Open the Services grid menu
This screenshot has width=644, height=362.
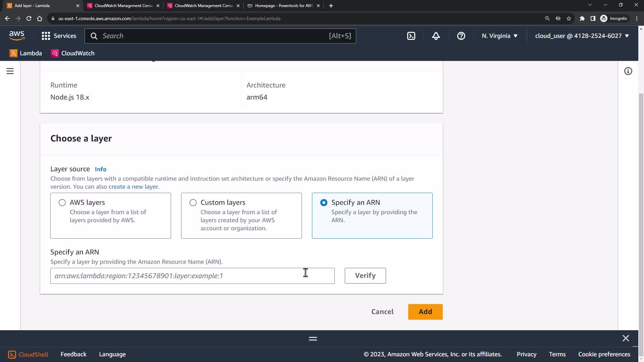point(59,36)
